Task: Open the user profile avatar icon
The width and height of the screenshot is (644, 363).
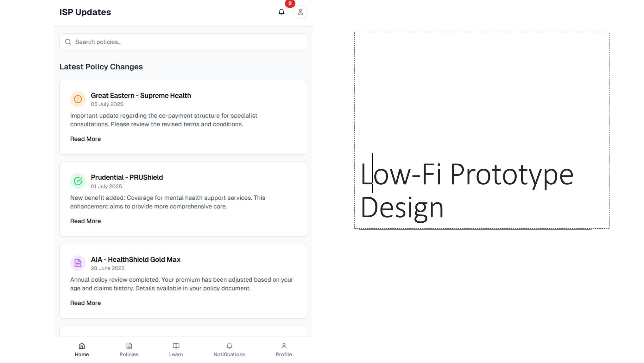Action: [x=300, y=12]
